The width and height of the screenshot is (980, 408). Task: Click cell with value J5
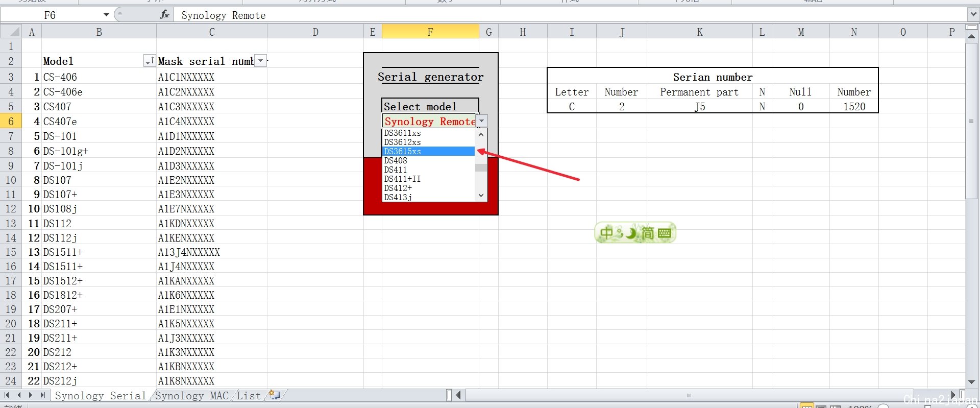click(x=700, y=106)
